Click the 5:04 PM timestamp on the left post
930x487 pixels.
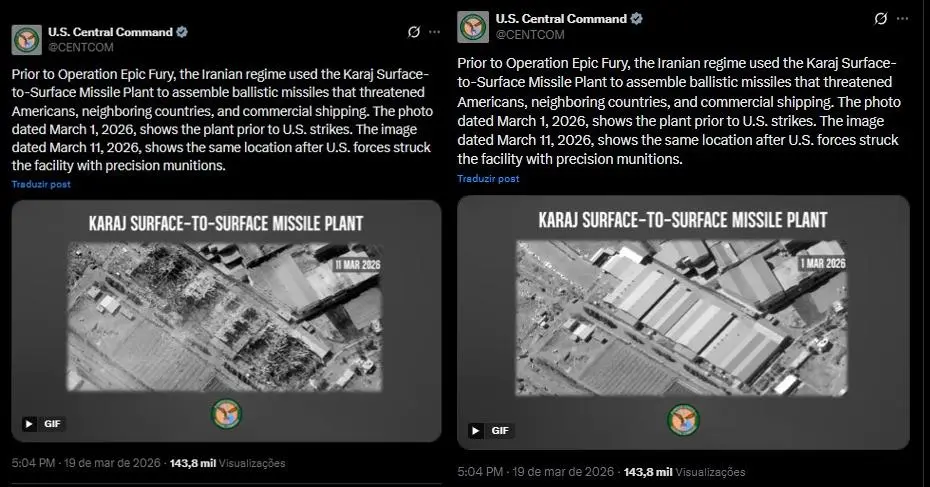(34, 463)
